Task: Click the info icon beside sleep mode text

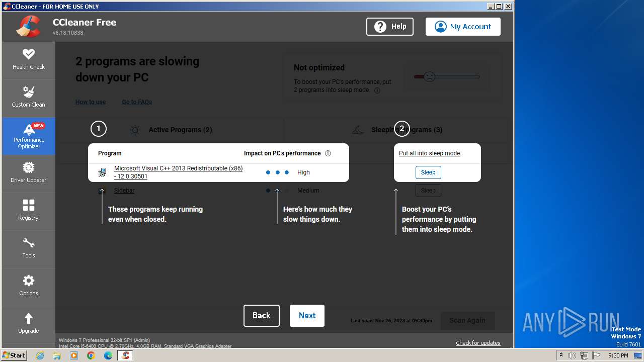Action: [377, 90]
